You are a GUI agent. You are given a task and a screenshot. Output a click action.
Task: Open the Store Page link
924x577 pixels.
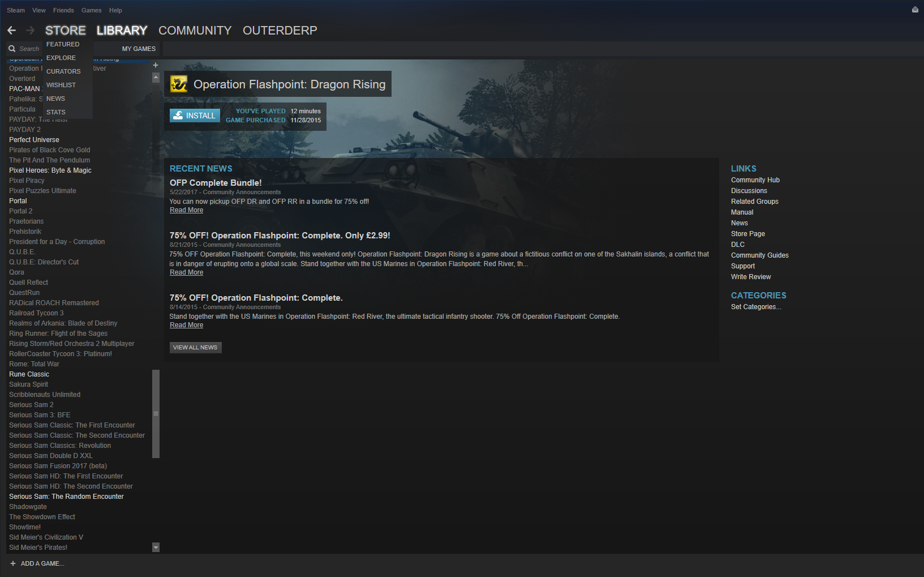tap(748, 234)
